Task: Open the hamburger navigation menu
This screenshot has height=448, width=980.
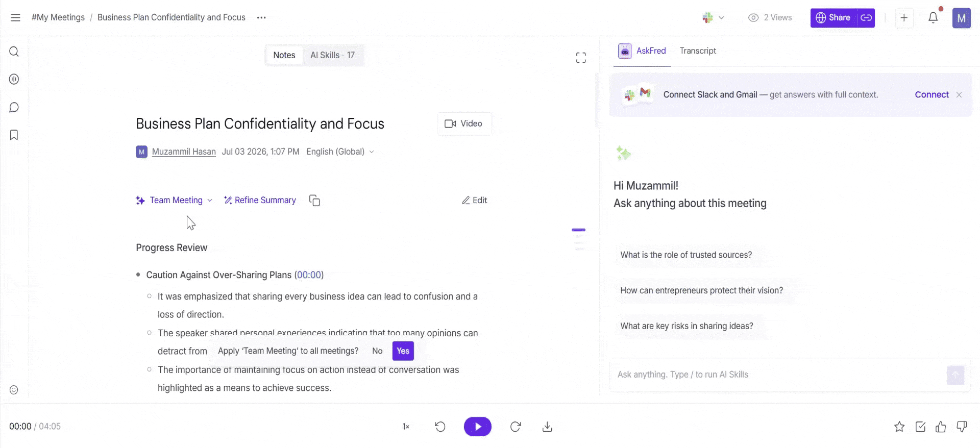Action: pyautogui.click(x=15, y=17)
